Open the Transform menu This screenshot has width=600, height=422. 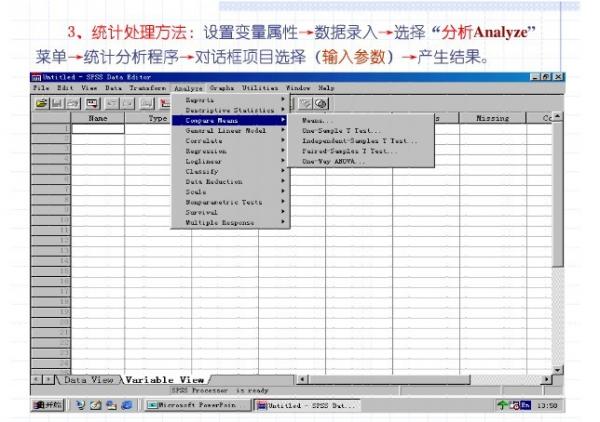pos(147,88)
